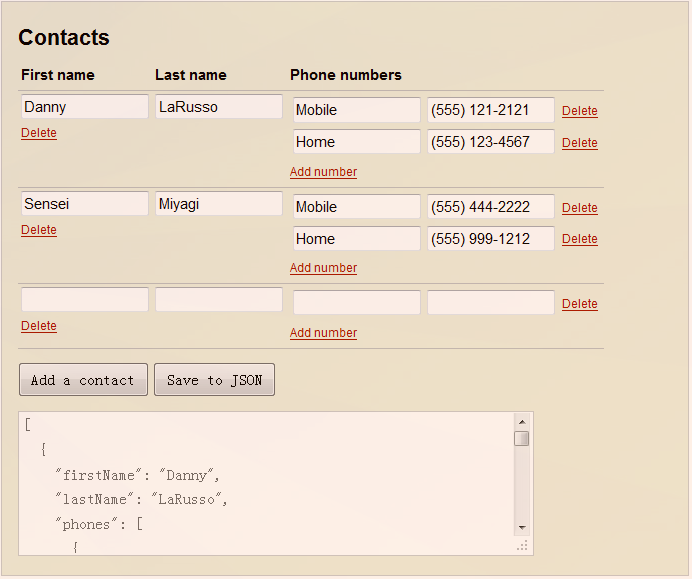Click the Save to JSON button
This screenshot has width=692, height=579.
coord(214,380)
